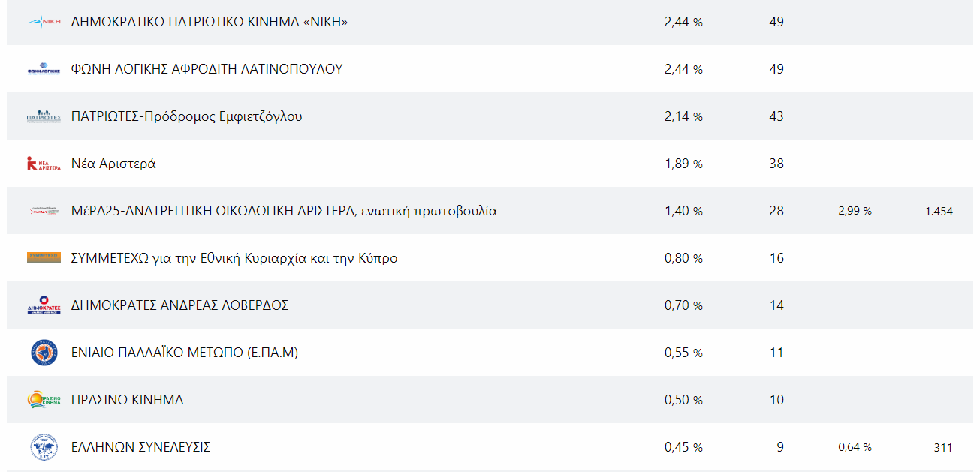The height and width of the screenshot is (472, 980).
Task: Click the Νέα Αριστερά red logo
Action: (x=44, y=164)
